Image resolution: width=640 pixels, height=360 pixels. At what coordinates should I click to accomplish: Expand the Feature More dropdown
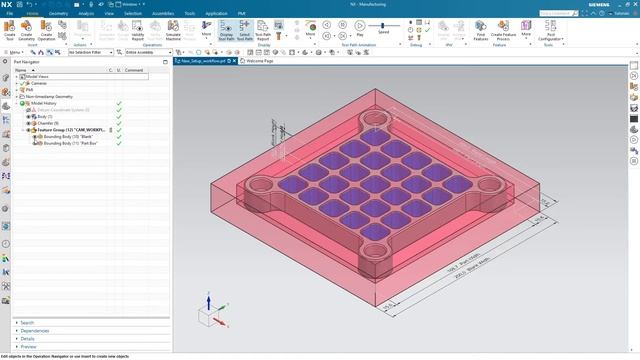pyautogui.click(x=526, y=30)
